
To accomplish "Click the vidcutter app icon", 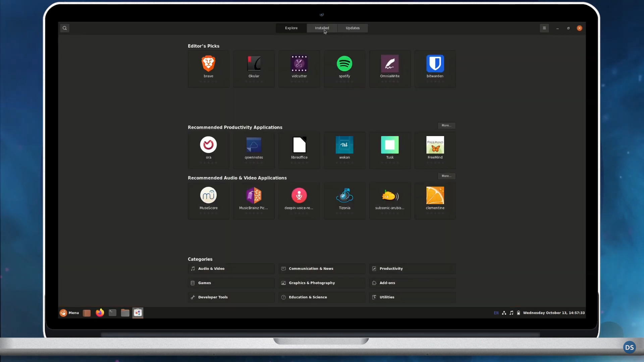I will [299, 64].
